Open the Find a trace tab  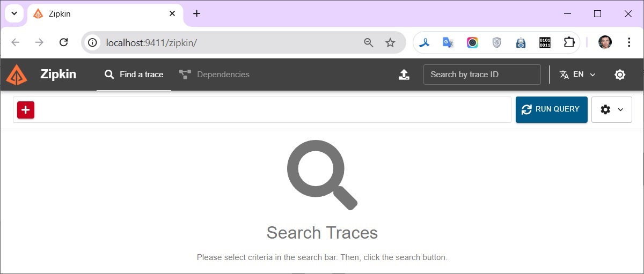pos(134,75)
